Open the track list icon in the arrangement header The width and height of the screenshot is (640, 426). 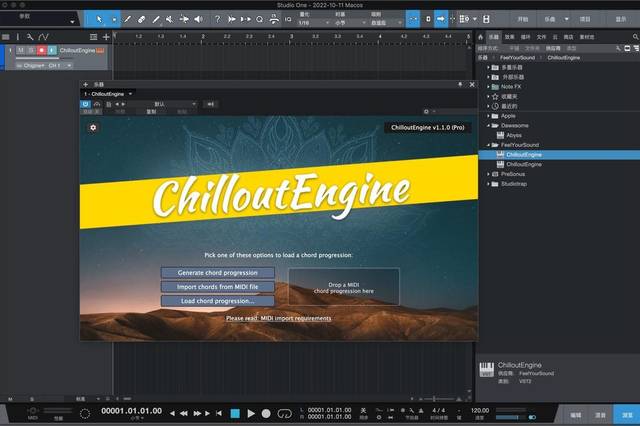[x=6, y=37]
